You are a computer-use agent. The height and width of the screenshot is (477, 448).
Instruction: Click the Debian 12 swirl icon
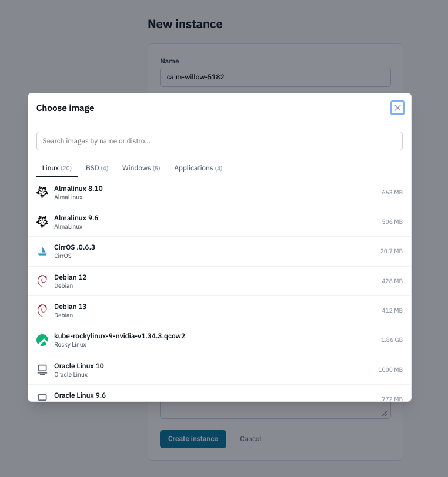pos(42,281)
